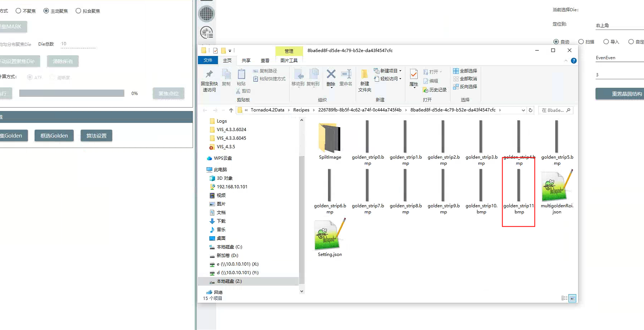Click Paste shortcut icon
The height and width of the screenshot is (330, 644).
point(256,79)
